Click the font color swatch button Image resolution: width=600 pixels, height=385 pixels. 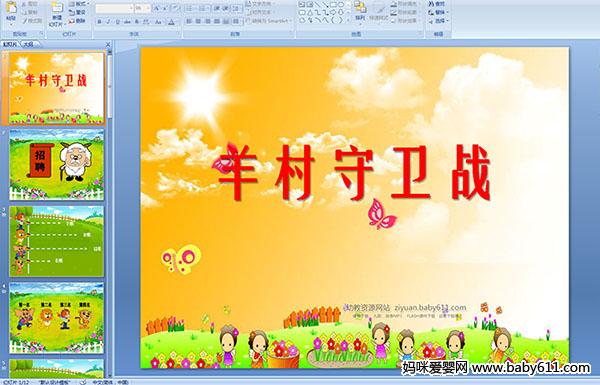click(171, 22)
